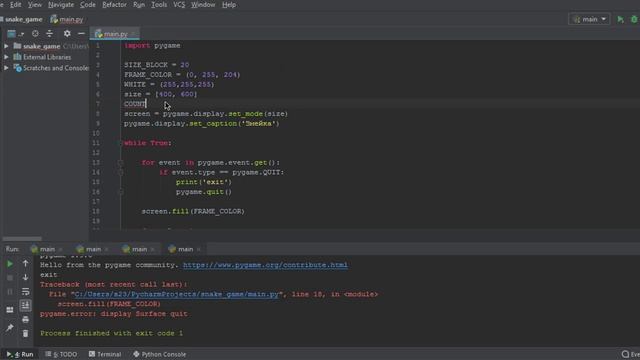Click the snake_game folder icon in tree
The image size is (640, 360).
pos(17,46)
